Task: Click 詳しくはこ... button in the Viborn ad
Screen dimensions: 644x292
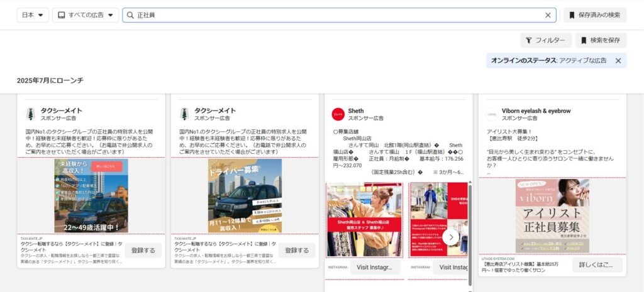Action: click(x=597, y=265)
